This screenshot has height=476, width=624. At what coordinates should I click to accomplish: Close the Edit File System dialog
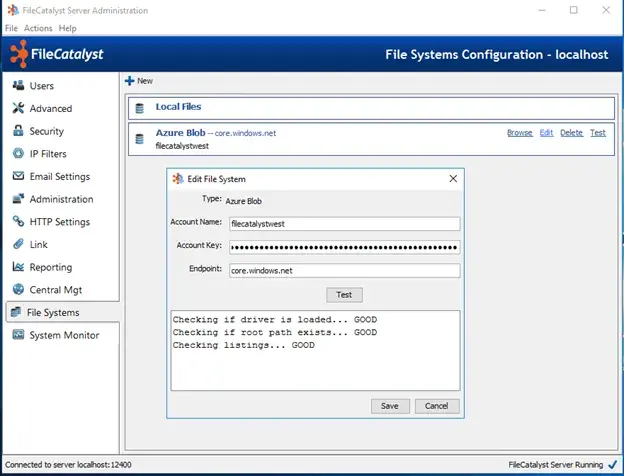pos(453,179)
